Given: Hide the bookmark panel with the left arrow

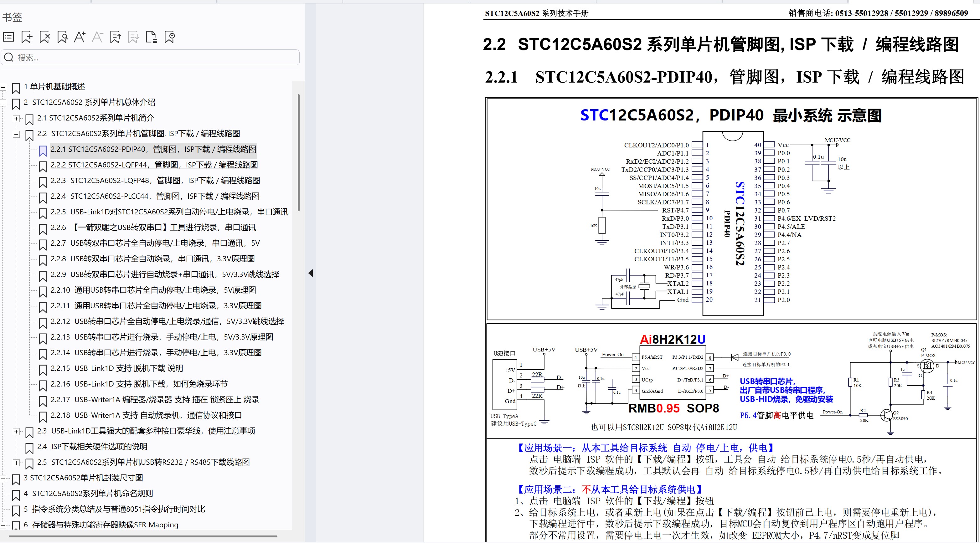Looking at the screenshot, I should pyautogui.click(x=310, y=273).
